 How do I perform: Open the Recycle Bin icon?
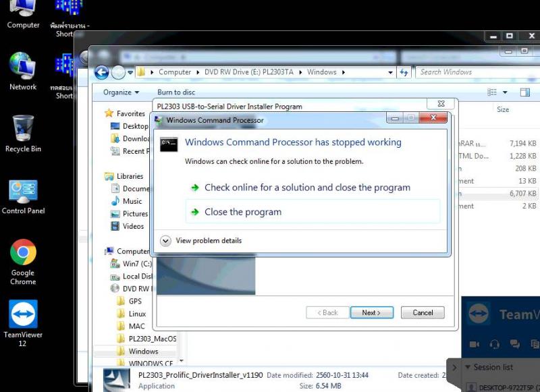pyautogui.click(x=23, y=134)
